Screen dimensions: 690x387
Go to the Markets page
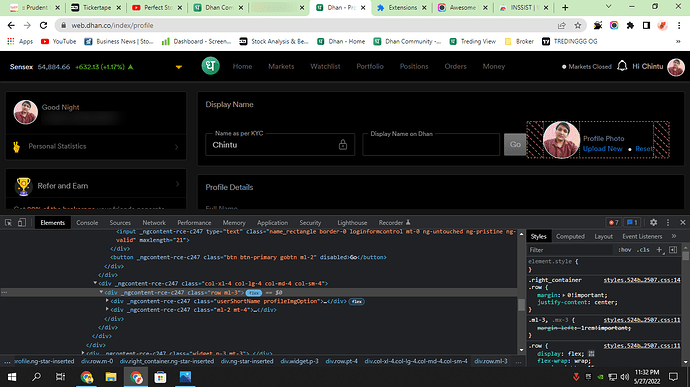point(281,66)
